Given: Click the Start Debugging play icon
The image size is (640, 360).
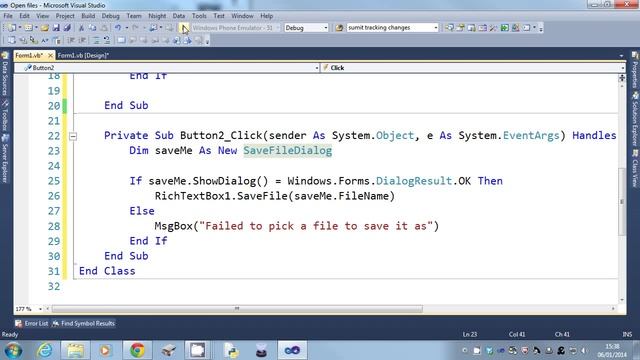Looking at the screenshot, I should tap(184, 28).
